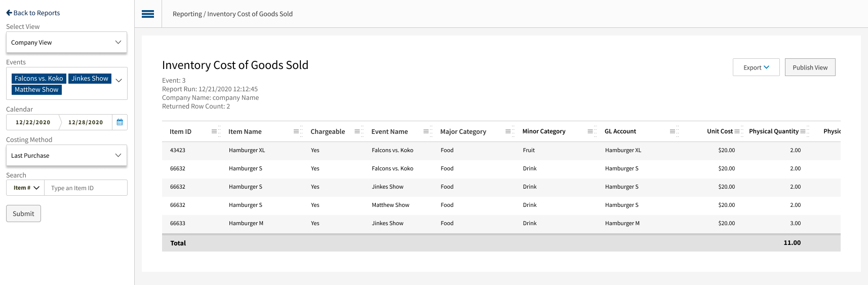Click the Back to Reports arrow icon
This screenshot has height=285, width=868.
(9, 13)
